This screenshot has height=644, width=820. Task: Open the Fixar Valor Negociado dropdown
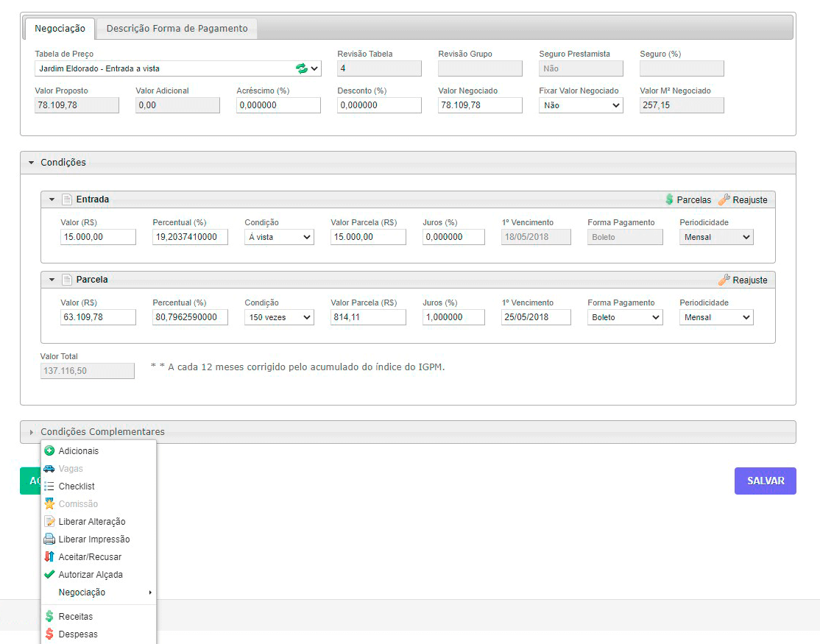click(581, 105)
